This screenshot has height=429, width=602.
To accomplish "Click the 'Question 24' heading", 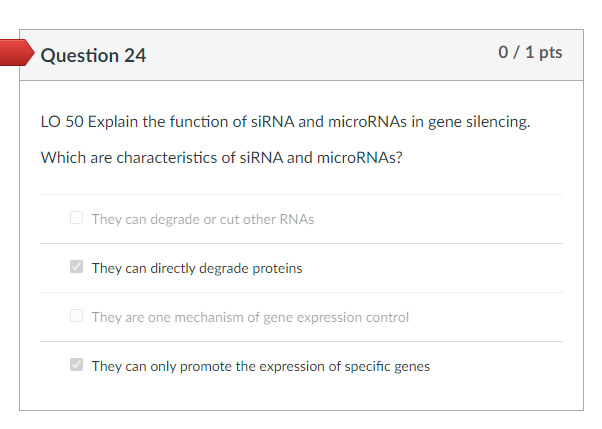I will pyautogui.click(x=93, y=56).
